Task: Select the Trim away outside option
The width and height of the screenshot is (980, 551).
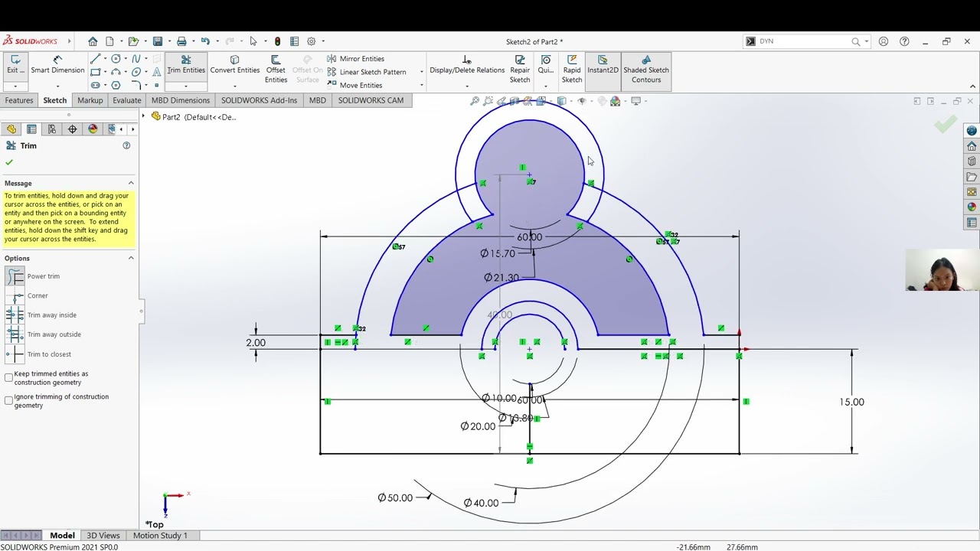Action: [x=44, y=334]
